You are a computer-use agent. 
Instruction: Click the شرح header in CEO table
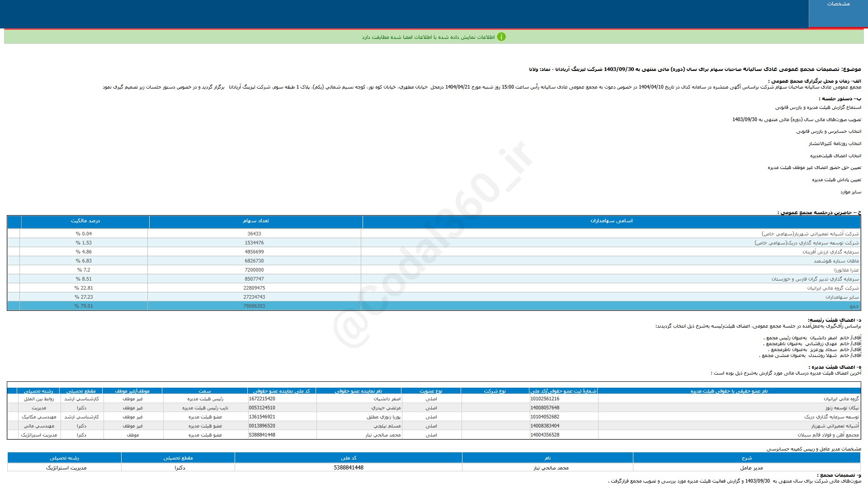pyautogui.click(x=746, y=458)
